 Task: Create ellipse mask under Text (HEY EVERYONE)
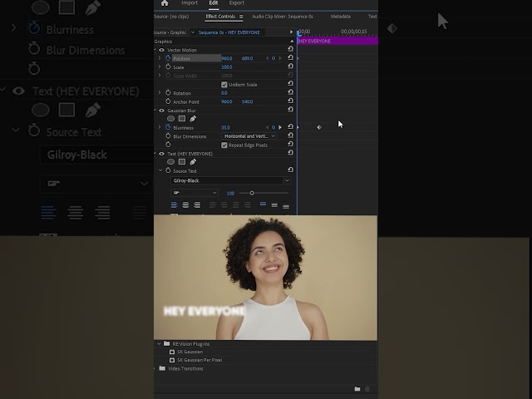pyautogui.click(x=171, y=162)
